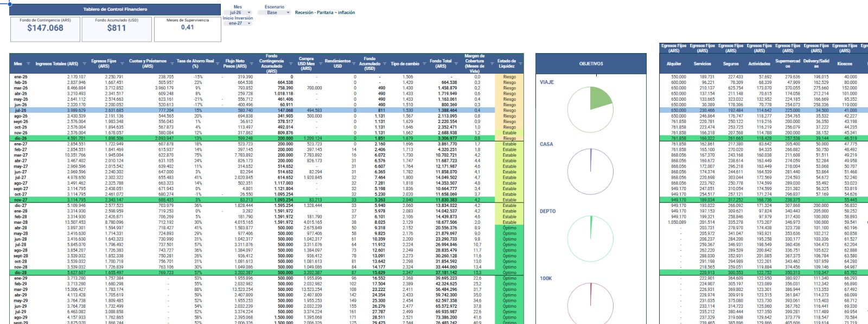This screenshot has width=868, height=324.
Task: Open filter icon on Estado de Liquidez header
Action: (x=520, y=64)
